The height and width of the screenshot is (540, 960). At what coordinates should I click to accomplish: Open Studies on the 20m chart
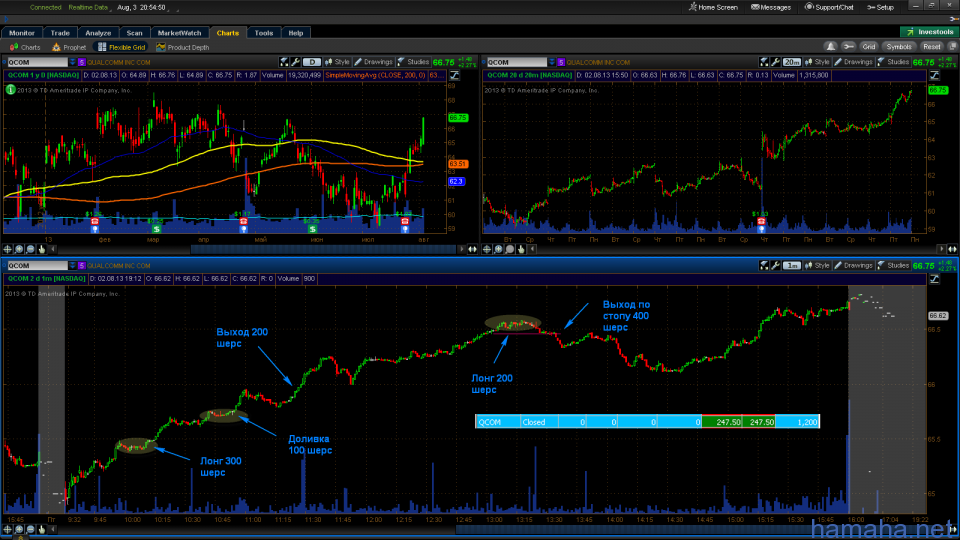893,62
